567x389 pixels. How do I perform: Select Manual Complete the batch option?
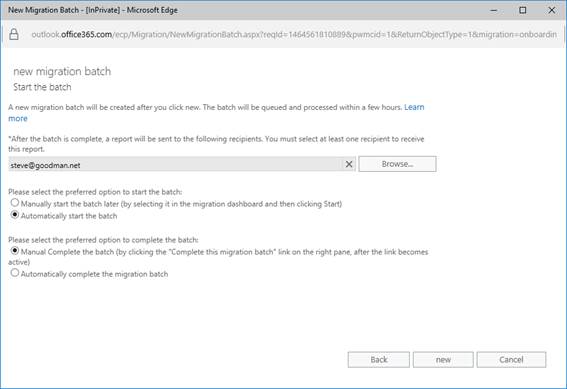(14, 251)
